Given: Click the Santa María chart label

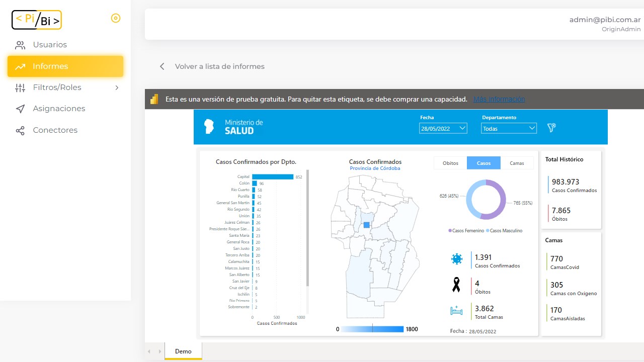Looking at the screenshot, I should click(x=239, y=236).
